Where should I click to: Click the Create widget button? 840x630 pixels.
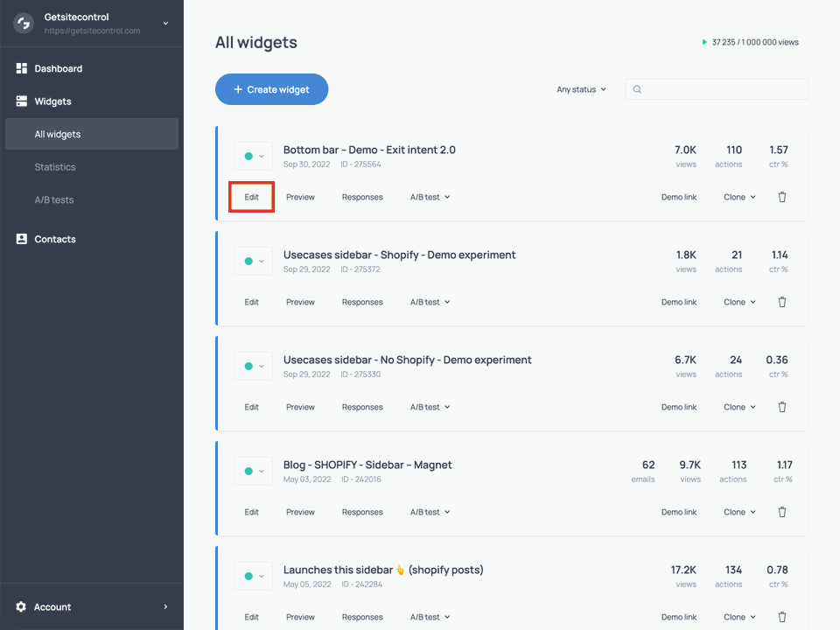click(x=271, y=89)
